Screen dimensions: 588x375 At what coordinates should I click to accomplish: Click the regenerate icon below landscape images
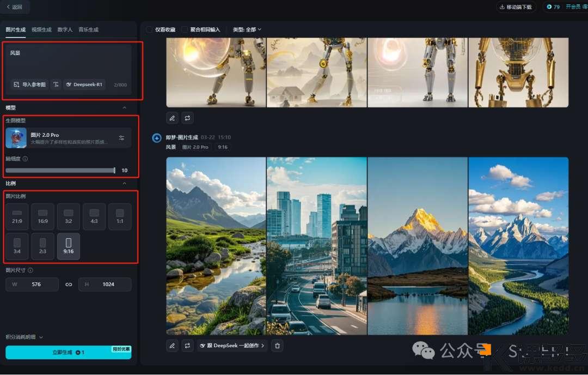tap(187, 346)
